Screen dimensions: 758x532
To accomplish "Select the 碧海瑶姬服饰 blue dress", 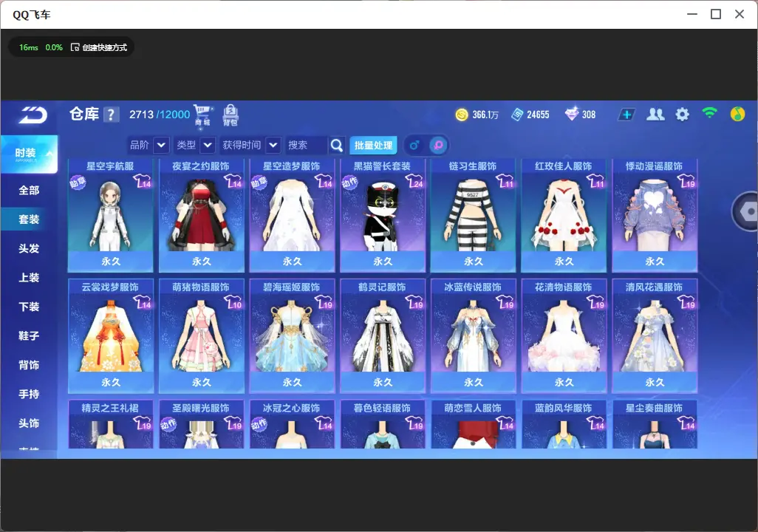I will (292, 336).
